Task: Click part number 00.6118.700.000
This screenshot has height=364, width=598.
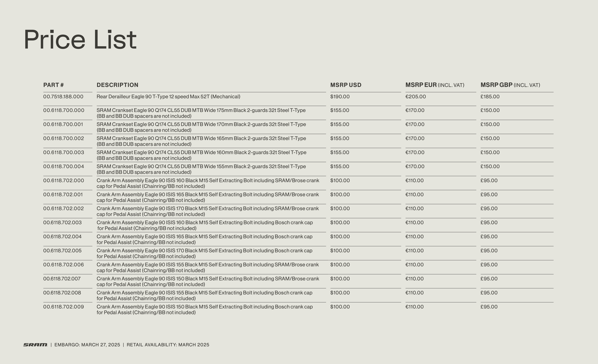Action: click(x=64, y=110)
